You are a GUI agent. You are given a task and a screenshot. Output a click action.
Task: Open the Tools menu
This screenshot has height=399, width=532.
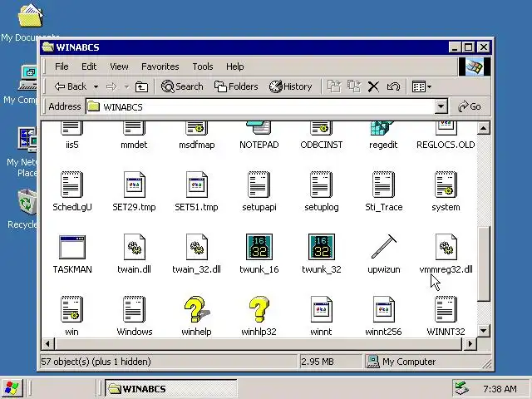coord(203,66)
